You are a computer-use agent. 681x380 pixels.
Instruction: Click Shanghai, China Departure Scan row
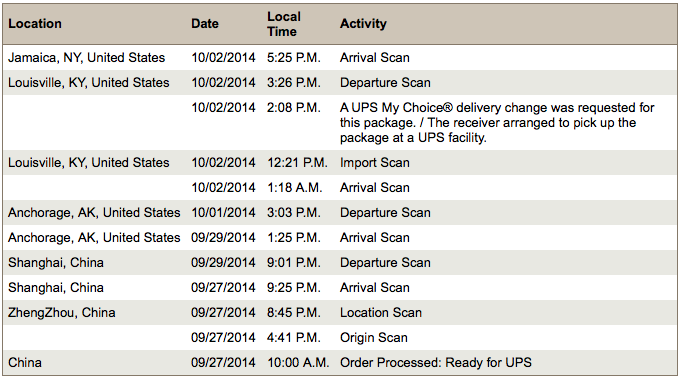(x=340, y=262)
